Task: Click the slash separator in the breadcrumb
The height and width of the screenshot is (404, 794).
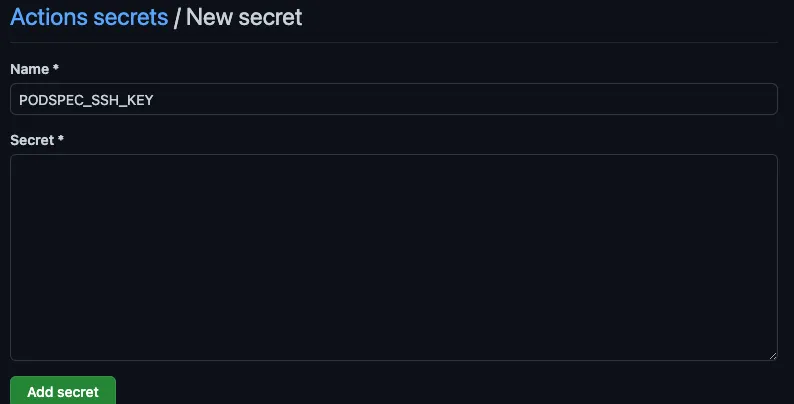Action: pos(177,18)
